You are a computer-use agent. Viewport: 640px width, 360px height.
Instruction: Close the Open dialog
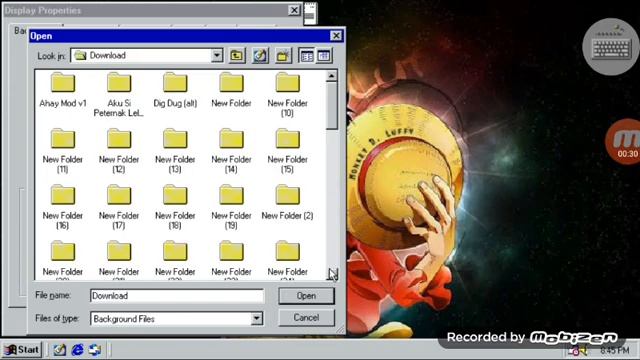click(336, 36)
